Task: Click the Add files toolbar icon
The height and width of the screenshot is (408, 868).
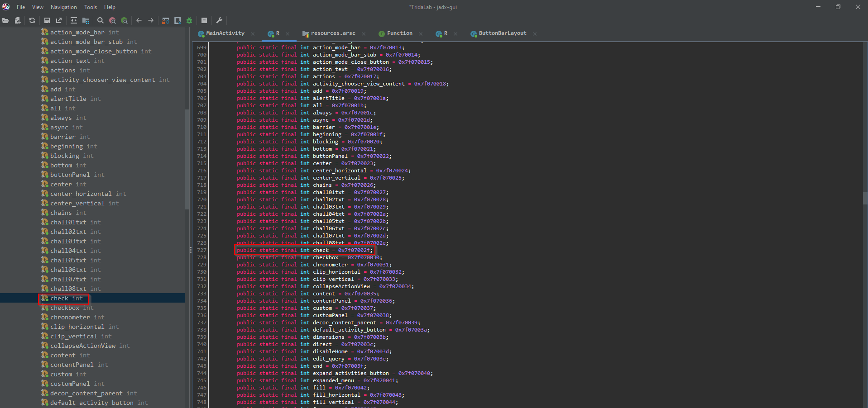Action: tap(18, 20)
